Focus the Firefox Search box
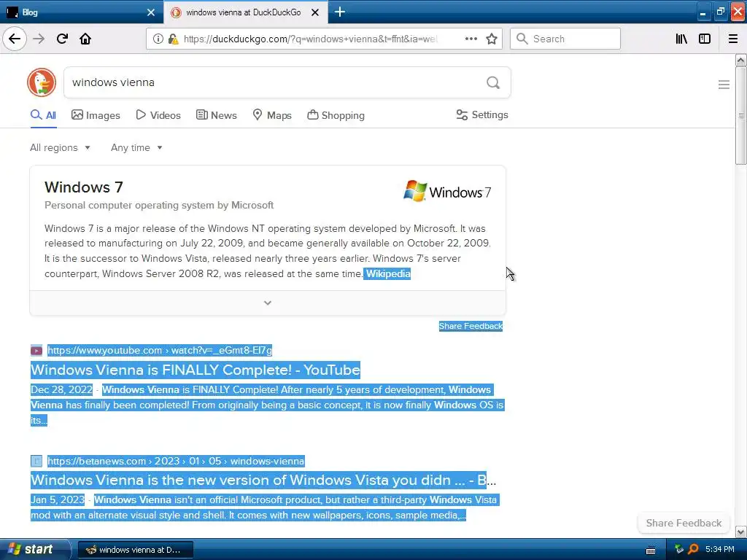This screenshot has width=747, height=560. (565, 39)
